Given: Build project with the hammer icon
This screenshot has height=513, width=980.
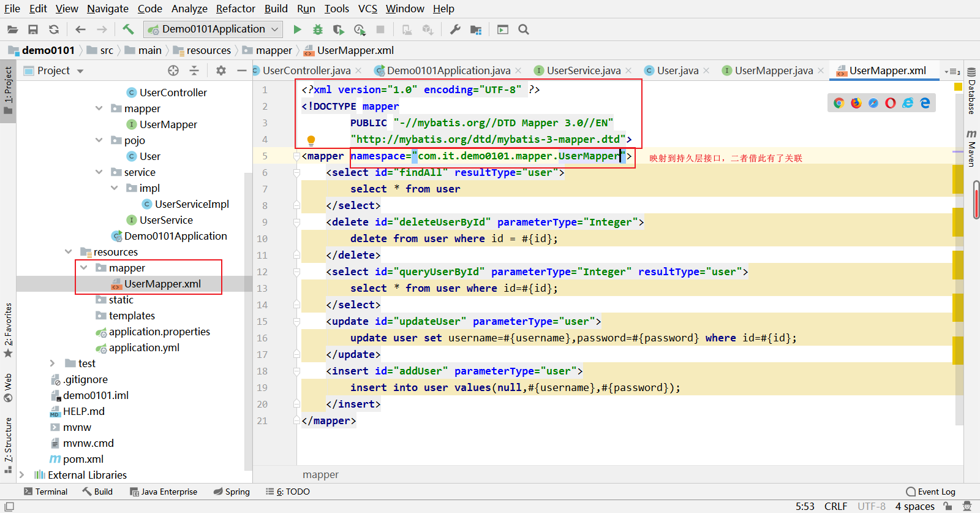Looking at the screenshot, I should [x=128, y=29].
